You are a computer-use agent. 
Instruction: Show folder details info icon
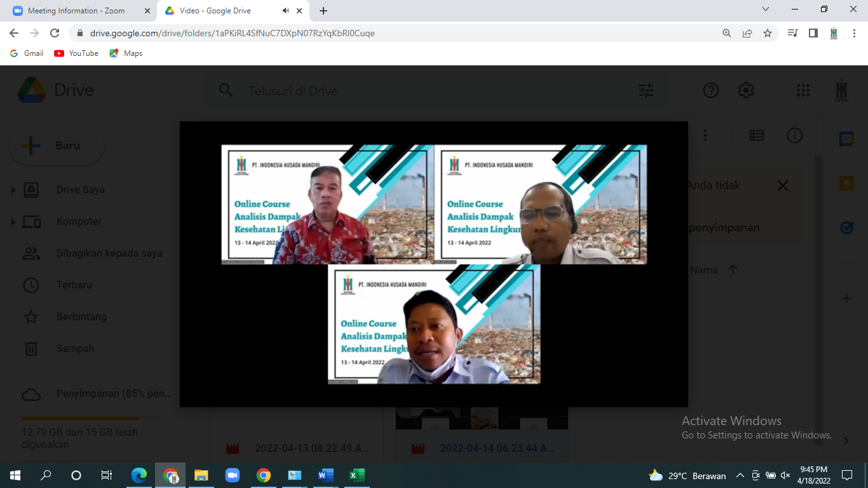pyautogui.click(x=795, y=135)
